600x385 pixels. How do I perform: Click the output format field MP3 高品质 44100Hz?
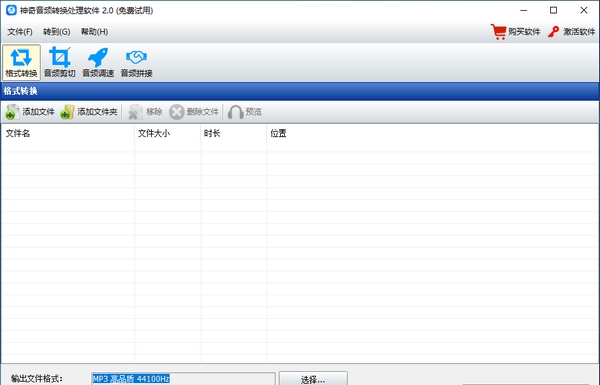(183, 379)
